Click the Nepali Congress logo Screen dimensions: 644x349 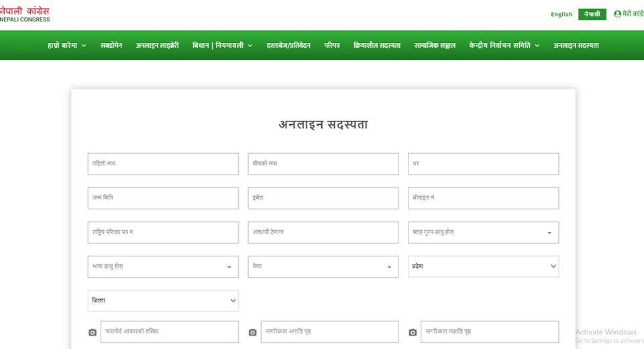(x=25, y=14)
